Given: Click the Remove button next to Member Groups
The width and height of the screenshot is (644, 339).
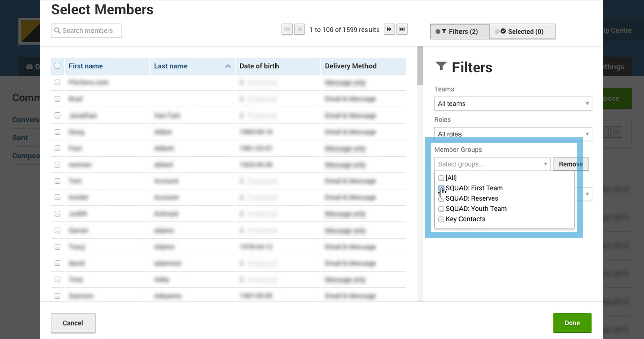Looking at the screenshot, I should click(x=571, y=164).
